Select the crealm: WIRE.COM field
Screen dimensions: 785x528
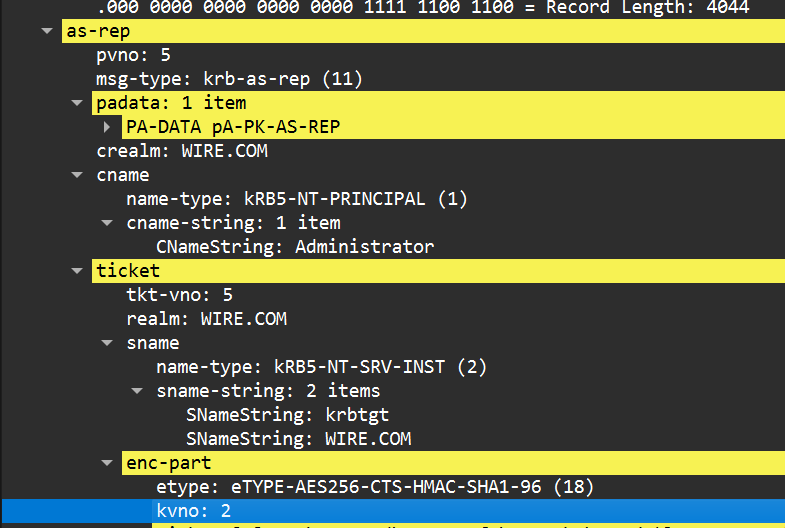[181, 151]
